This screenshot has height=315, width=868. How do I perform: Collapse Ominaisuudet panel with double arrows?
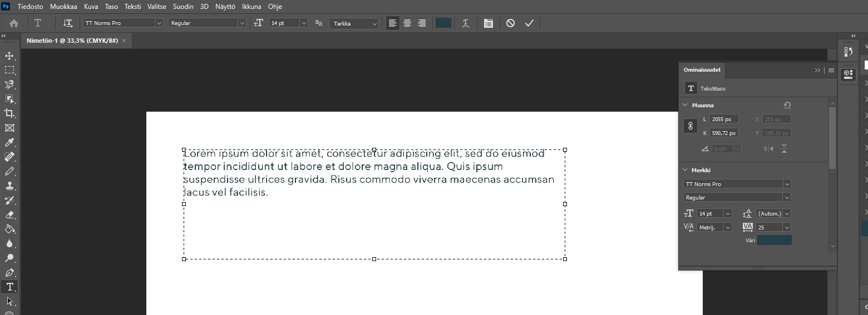[x=817, y=70]
